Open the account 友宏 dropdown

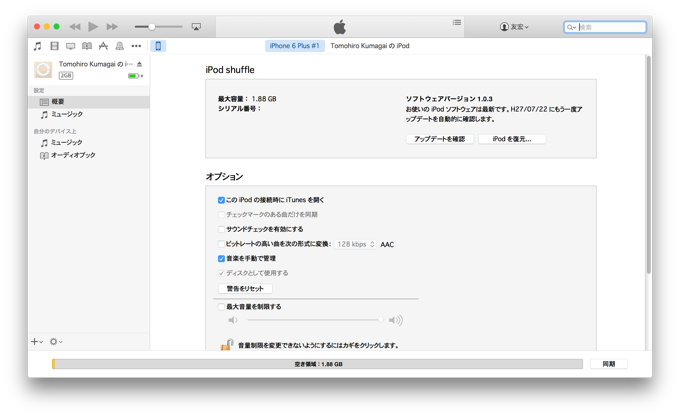click(514, 27)
